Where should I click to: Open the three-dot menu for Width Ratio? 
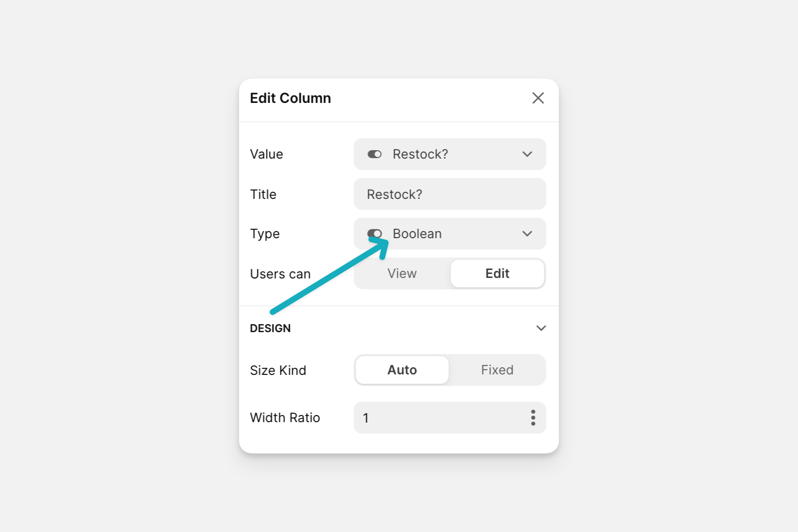pos(533,418)
